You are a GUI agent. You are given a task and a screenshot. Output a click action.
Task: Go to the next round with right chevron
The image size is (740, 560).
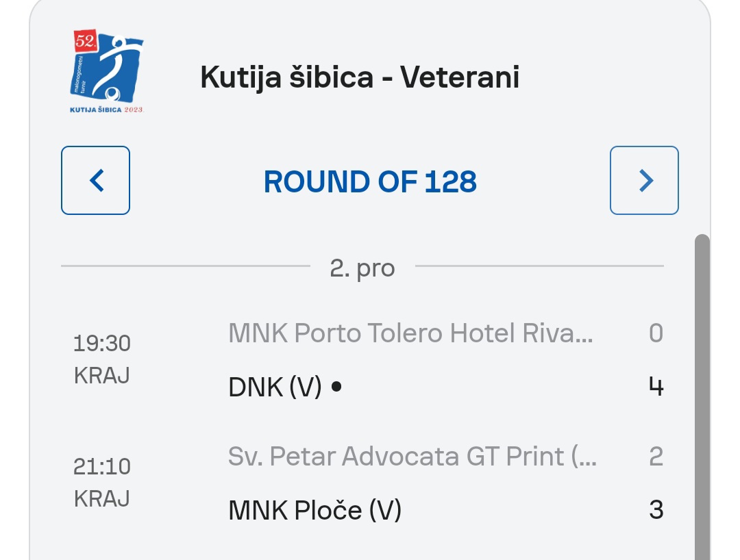point(644,181)
